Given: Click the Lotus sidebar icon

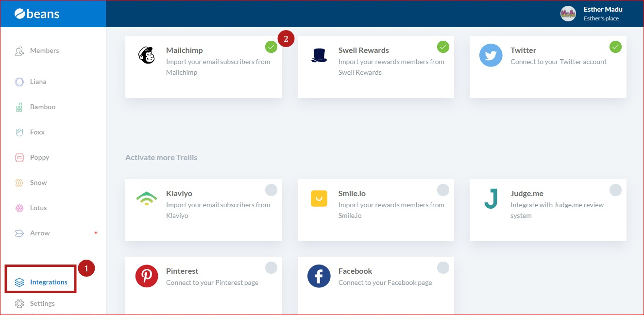Looking at the screenshot, I should point(19,208).
